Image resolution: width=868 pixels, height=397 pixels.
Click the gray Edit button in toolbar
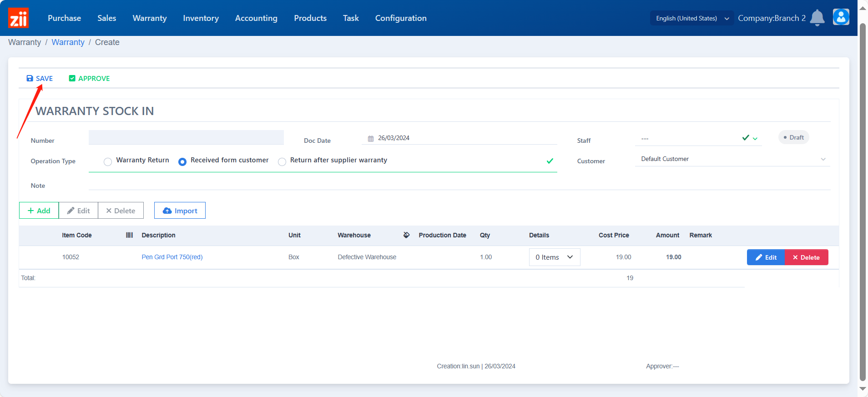pos(78,211)
